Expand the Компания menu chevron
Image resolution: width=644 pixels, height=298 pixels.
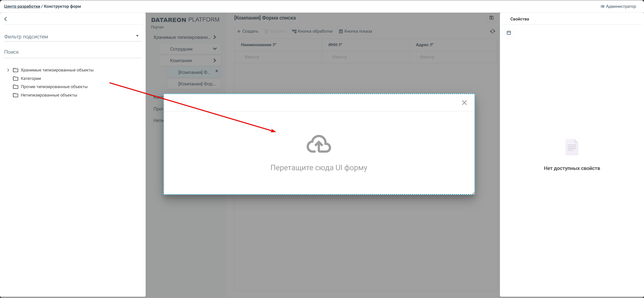click(215, 60)
